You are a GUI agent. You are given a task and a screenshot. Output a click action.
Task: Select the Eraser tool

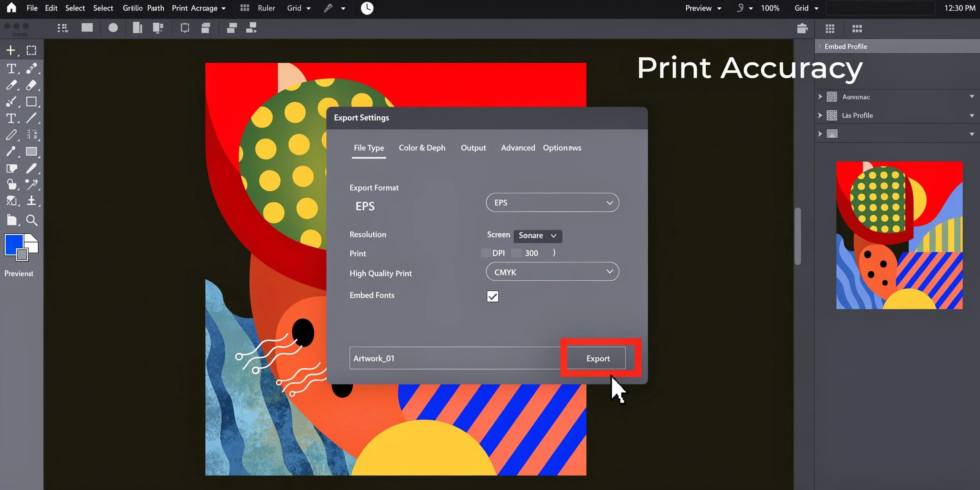(x=31, y=85)
